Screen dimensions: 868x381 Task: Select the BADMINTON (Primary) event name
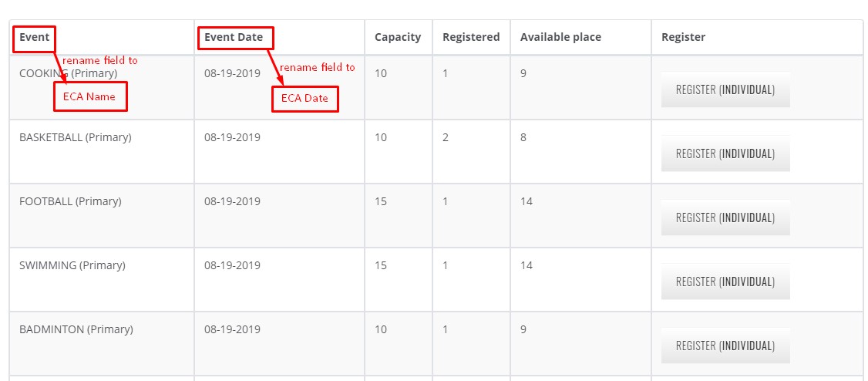click(x=76, y=329)
